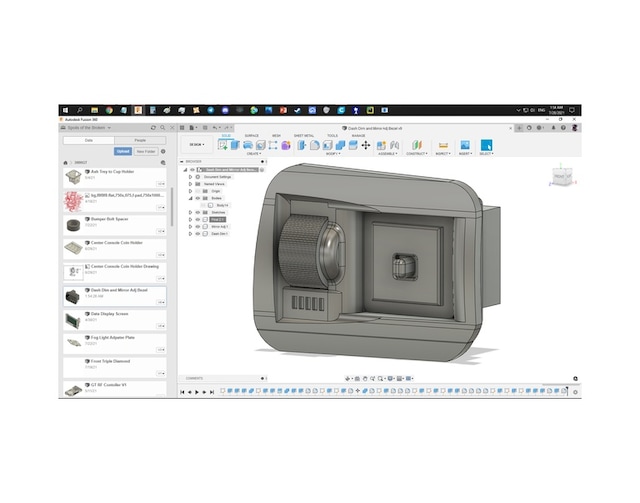Select the Shell modify icon
The image size is (640, 503).
point(327,145)
